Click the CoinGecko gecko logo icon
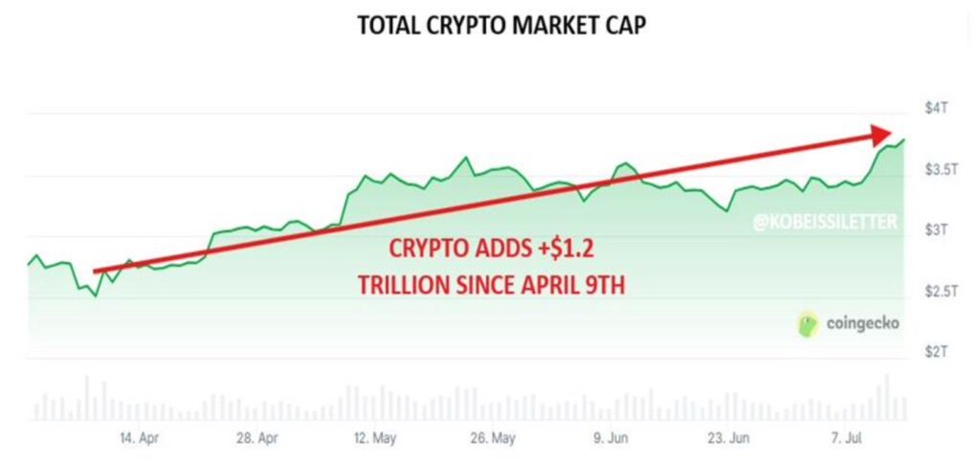 (x=809, y=324)
